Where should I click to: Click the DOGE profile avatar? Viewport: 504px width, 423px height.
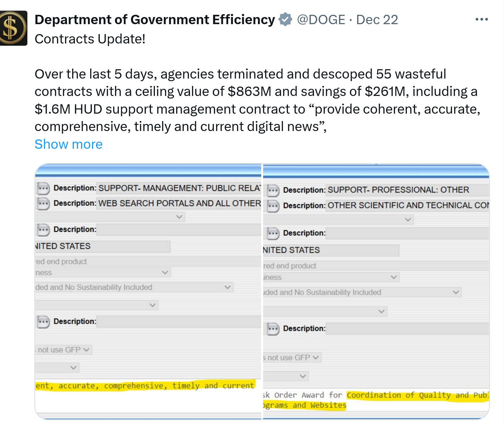click(x=13, y=28)
